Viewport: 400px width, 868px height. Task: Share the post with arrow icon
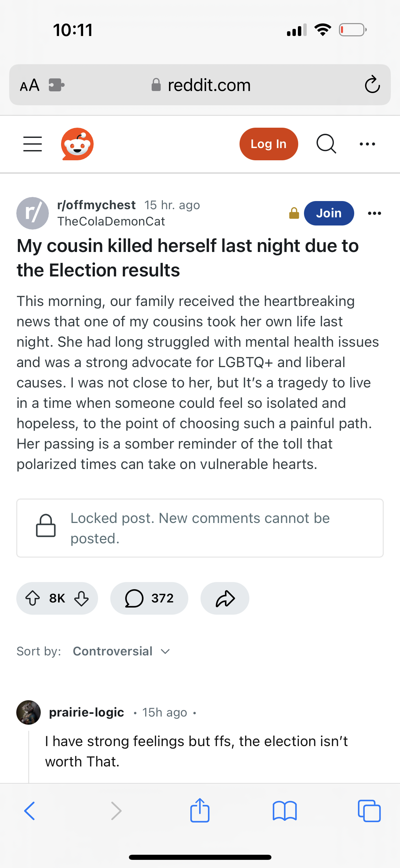225,598
